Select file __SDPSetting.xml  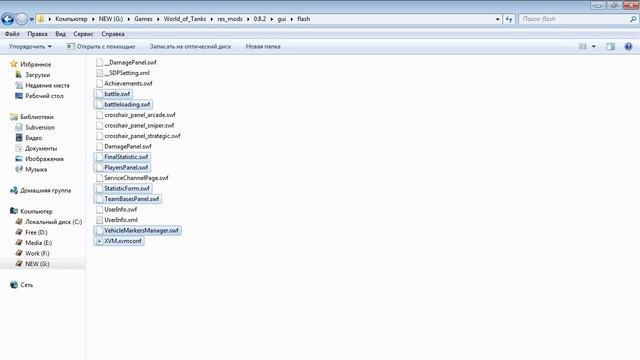coord(123,73)
